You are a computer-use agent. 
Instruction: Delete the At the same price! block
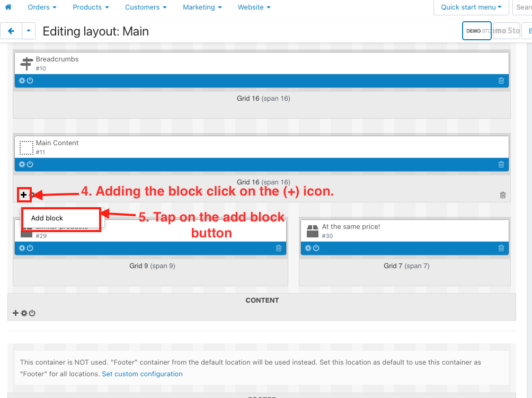(501, 249)
